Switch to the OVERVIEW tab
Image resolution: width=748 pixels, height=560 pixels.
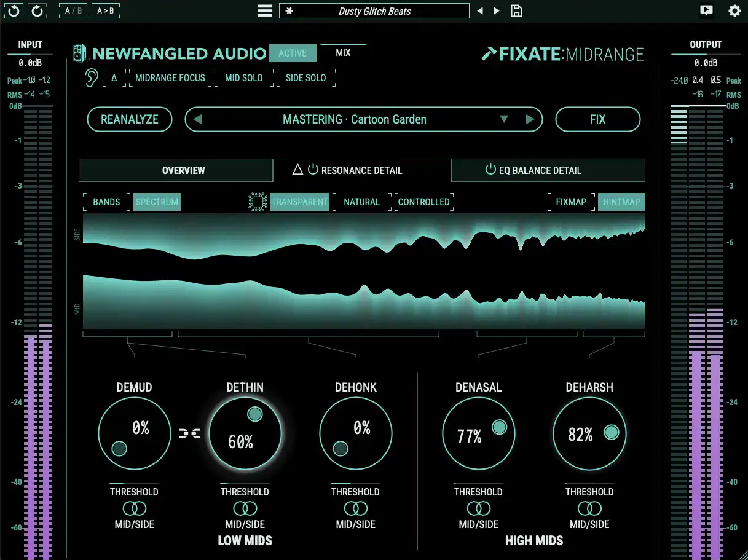[176, 170]
